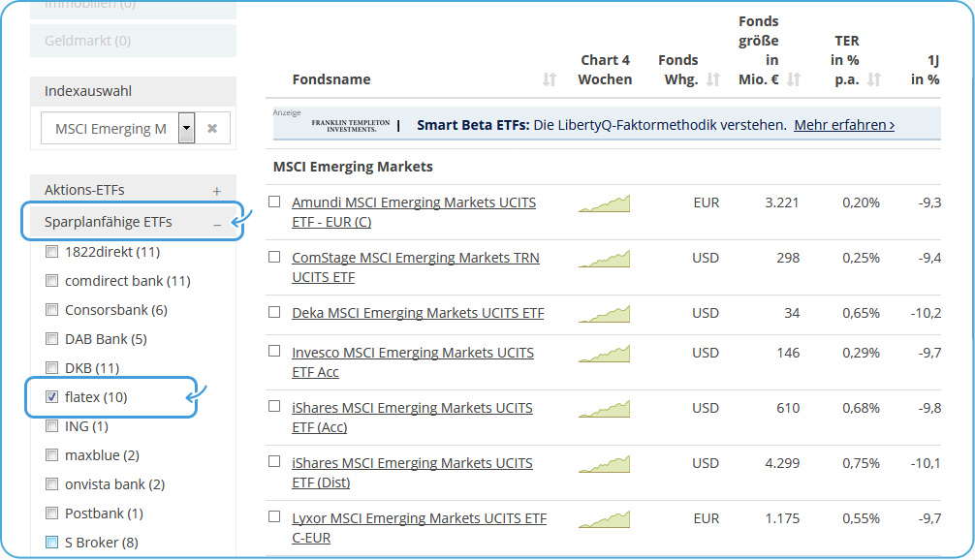Image resolution: width=975 pixels, height=560 pixels.
Task: Sort by Fondsgröße in Mio. € column
Action: pos(794,79)
